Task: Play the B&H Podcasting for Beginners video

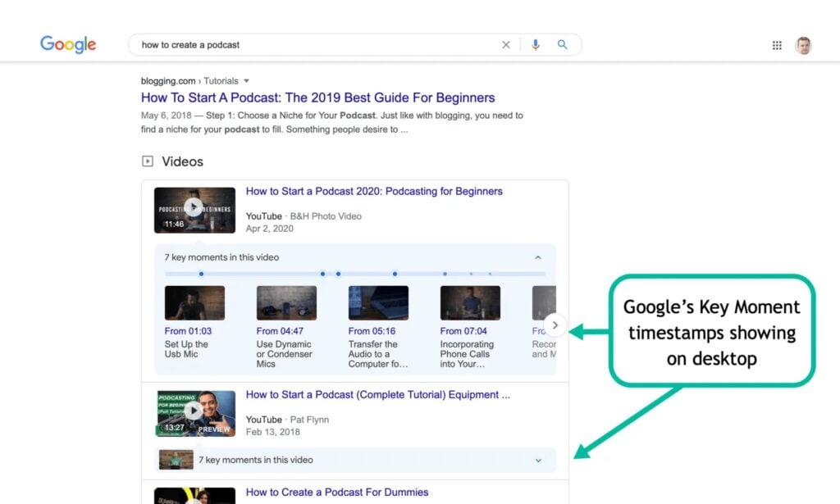Action: [x=194, y=209]
